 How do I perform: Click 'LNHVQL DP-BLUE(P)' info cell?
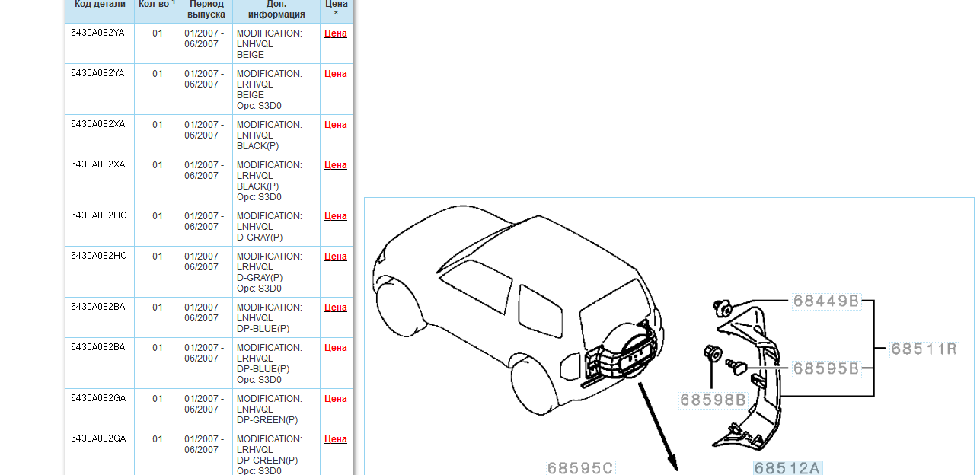276,318
